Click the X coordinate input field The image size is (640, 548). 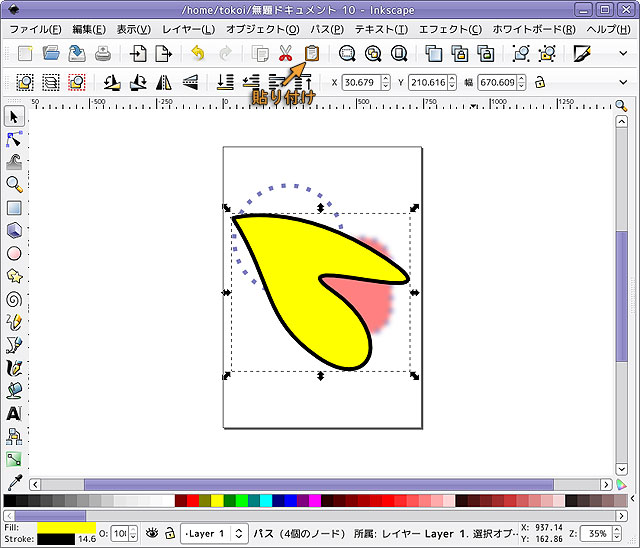click(x=360, y=82)
